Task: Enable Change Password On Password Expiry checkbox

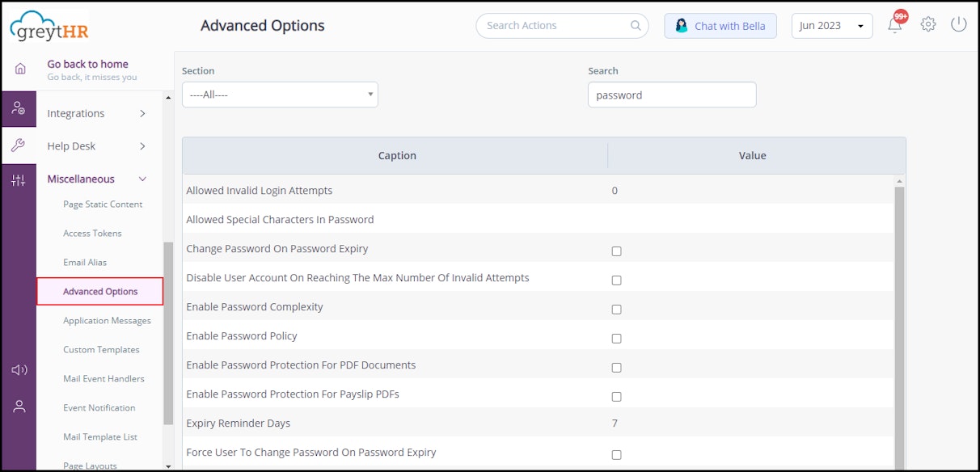Action: coord(616,251)
